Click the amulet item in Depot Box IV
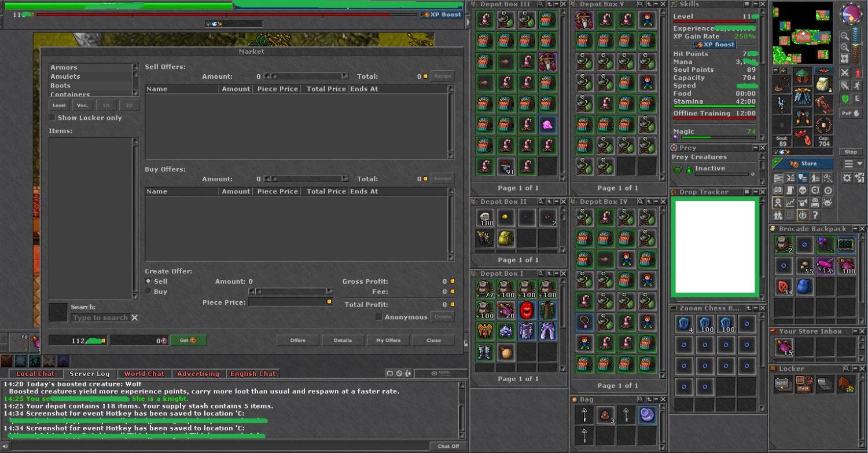This screenshot has height=453, width=868. tap(584, 322)
